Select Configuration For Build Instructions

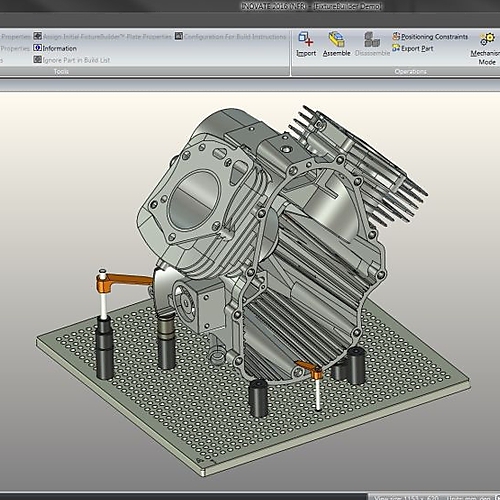[x=231, y=36]
